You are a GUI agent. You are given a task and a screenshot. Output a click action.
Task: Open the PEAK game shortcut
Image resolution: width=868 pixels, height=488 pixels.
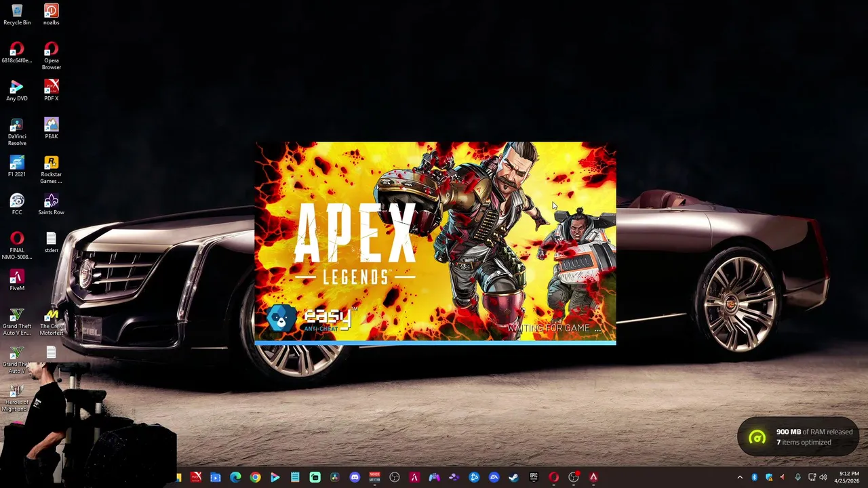tap(51, 128)
